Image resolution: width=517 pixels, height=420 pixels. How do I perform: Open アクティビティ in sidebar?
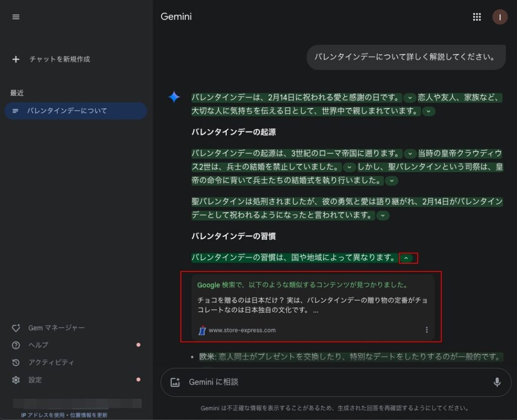point(51,362)
